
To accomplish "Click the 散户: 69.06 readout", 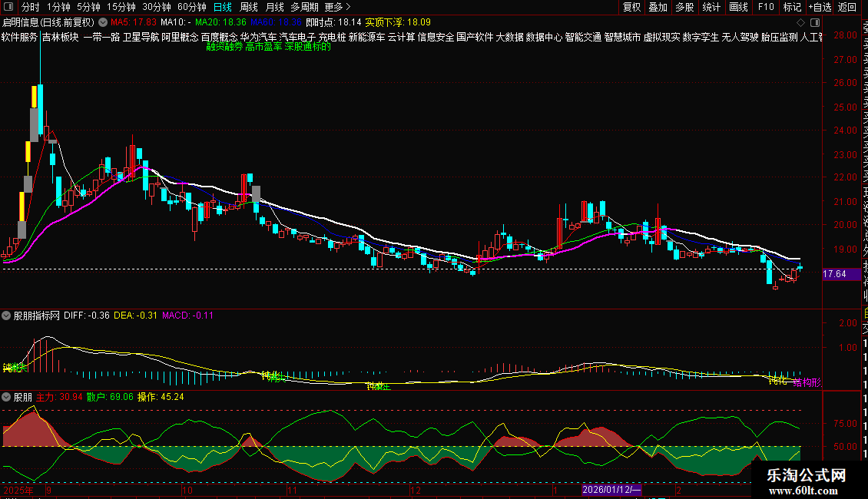I will click(110, 397).
